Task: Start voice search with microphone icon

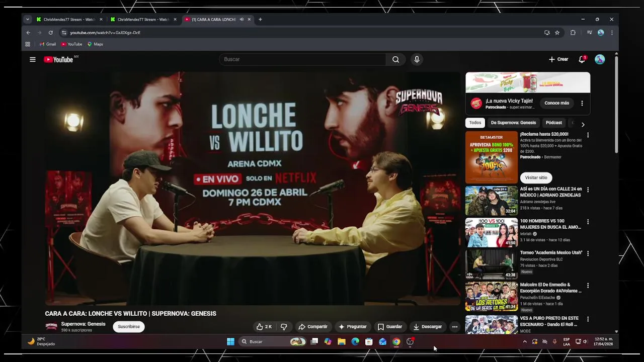Action: point(417,59)
